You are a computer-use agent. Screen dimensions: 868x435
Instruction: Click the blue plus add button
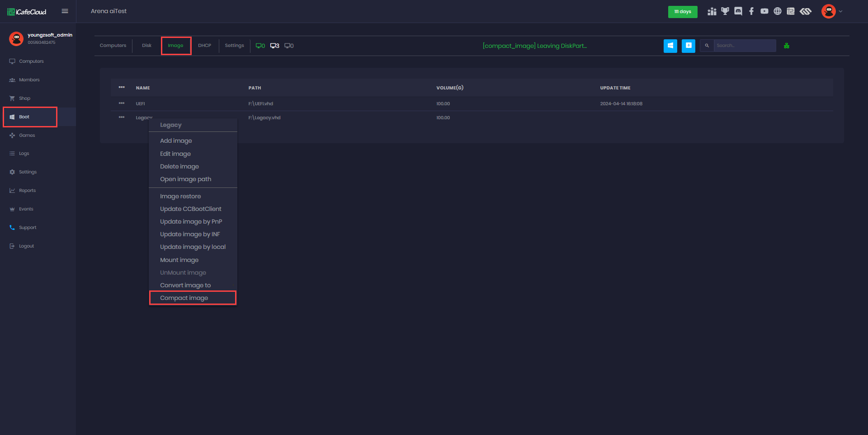[688, 46]
